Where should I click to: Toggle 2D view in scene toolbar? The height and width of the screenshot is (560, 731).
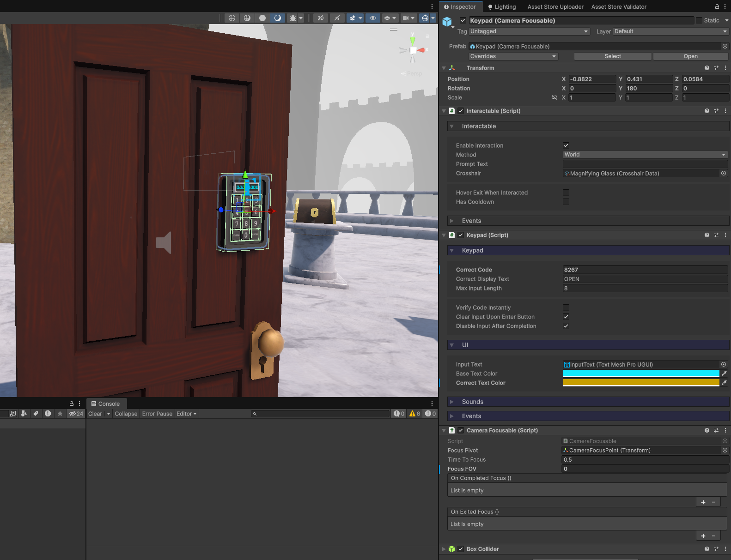coord(320,18)
